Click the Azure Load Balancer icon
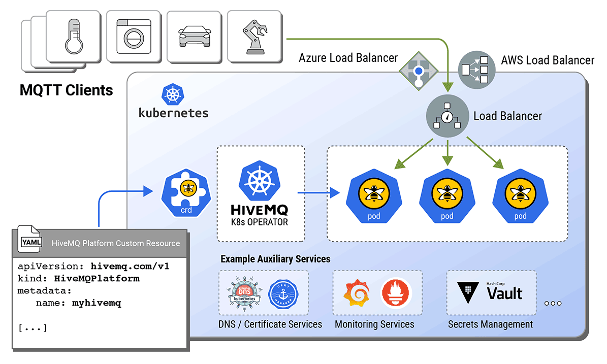The height and width of the screenshot is (364, 607). click(419, 71)
